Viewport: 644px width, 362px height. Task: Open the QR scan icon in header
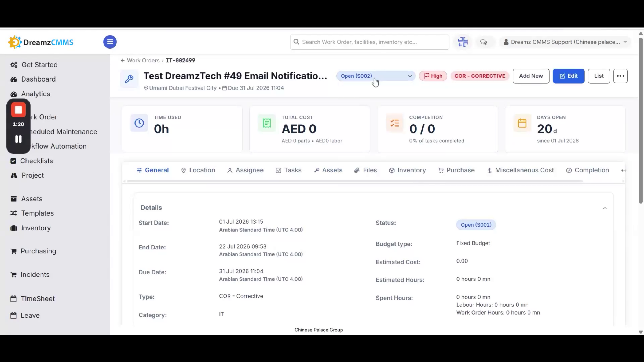tap(463, 42)
